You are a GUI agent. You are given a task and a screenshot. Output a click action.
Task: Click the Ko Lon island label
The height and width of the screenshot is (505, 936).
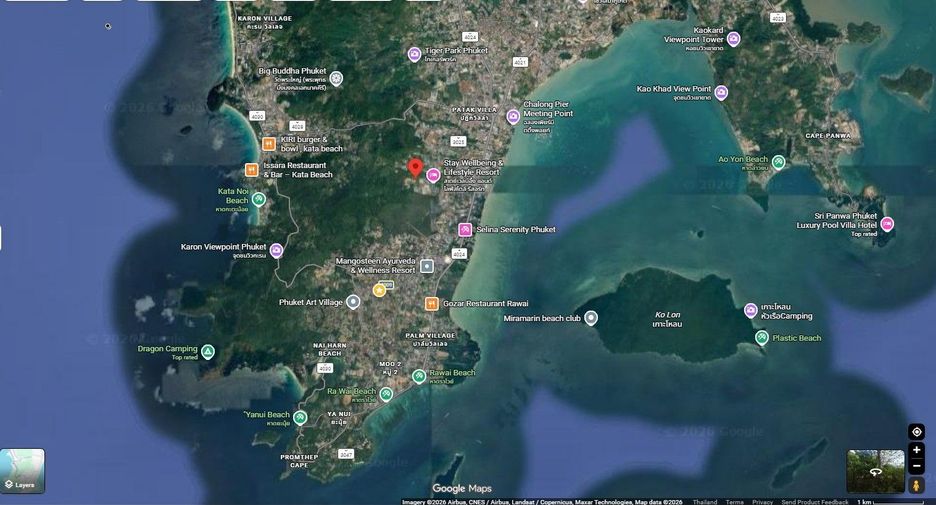667,319
